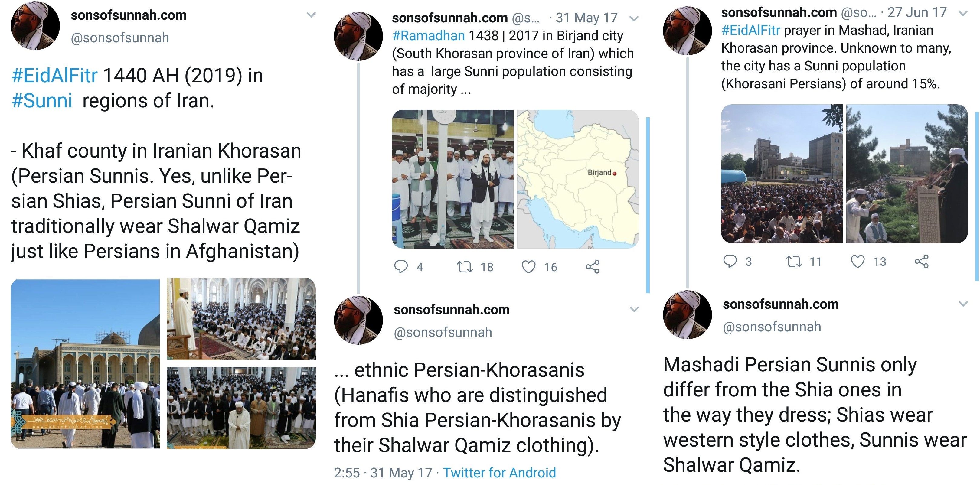The width and height of the screenshot is (980, 485).
Task: Like the Mashad tweet with 13 likes
Action: pyautogui.click(x=857, y=261)
